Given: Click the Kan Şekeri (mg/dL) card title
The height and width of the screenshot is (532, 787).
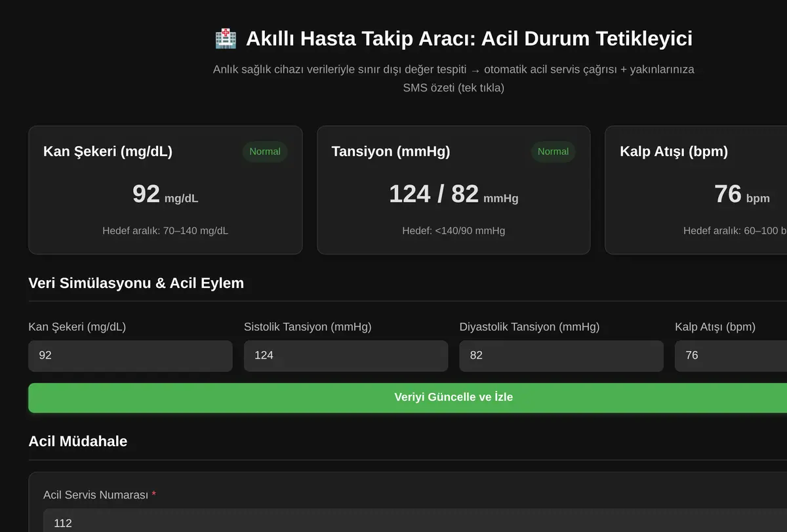Looking at the screenshot, I should point(108,152).
